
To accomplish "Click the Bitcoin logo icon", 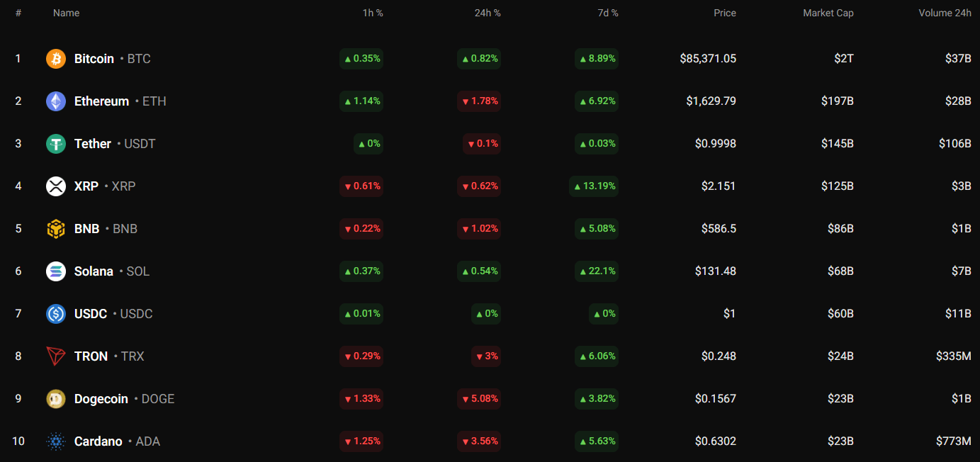I will pyautogui.click(x=56, y=59).
